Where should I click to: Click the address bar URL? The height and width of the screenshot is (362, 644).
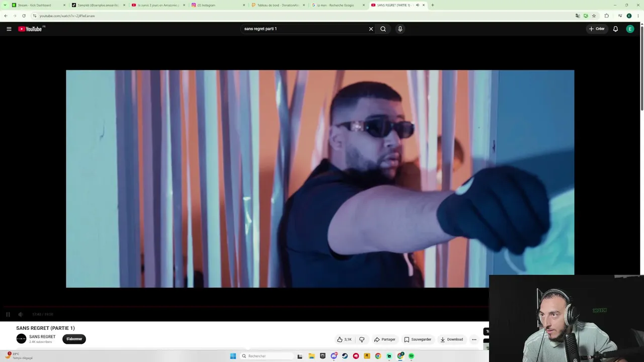pos(67,16)
